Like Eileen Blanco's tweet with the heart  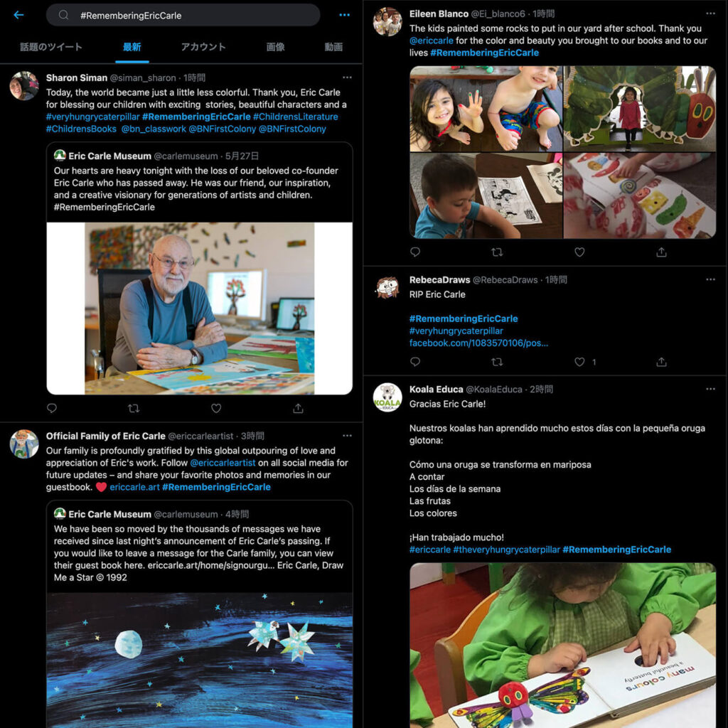coord(579,252)
